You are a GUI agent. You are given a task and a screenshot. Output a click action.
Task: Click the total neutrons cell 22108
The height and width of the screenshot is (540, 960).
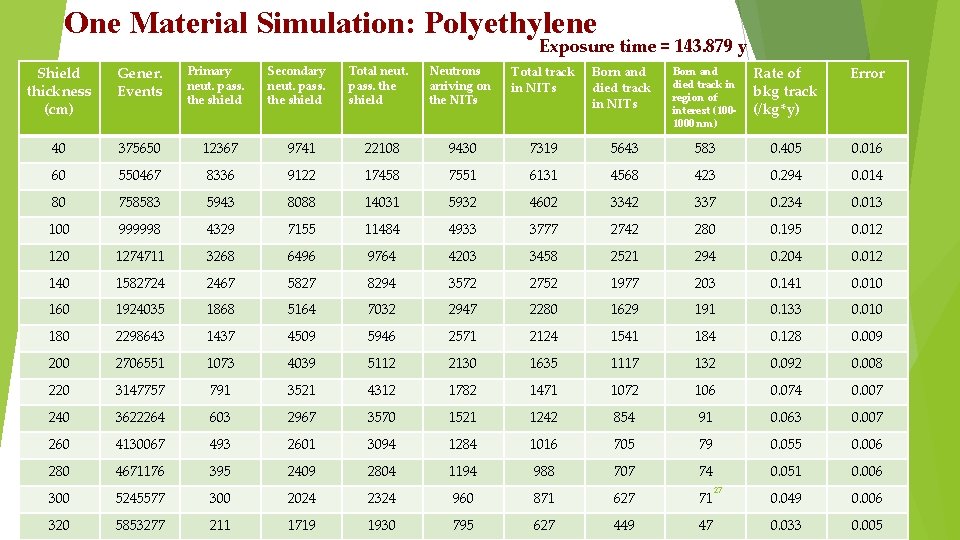382,148
